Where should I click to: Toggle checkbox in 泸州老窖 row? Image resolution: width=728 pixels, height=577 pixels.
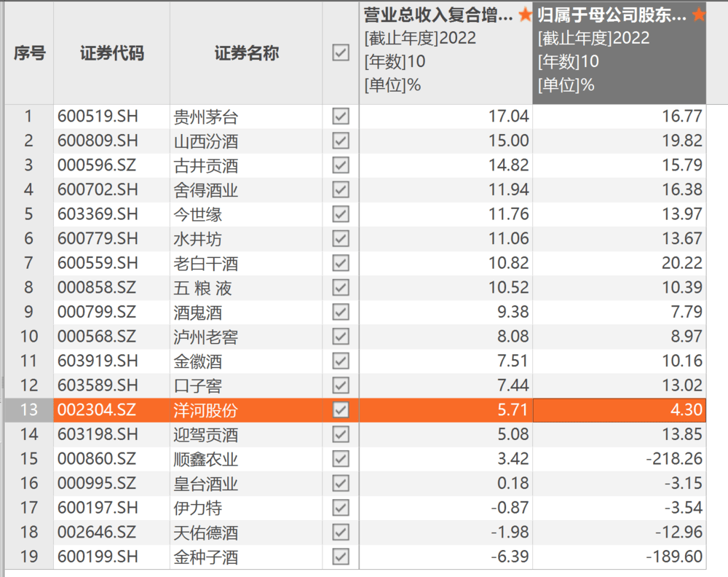click(x=341, y=337)
